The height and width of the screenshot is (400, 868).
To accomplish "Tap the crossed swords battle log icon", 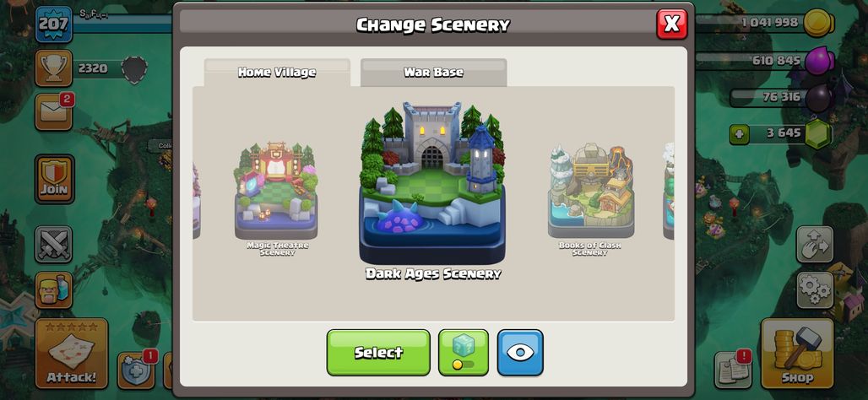I will pos(54,244).
